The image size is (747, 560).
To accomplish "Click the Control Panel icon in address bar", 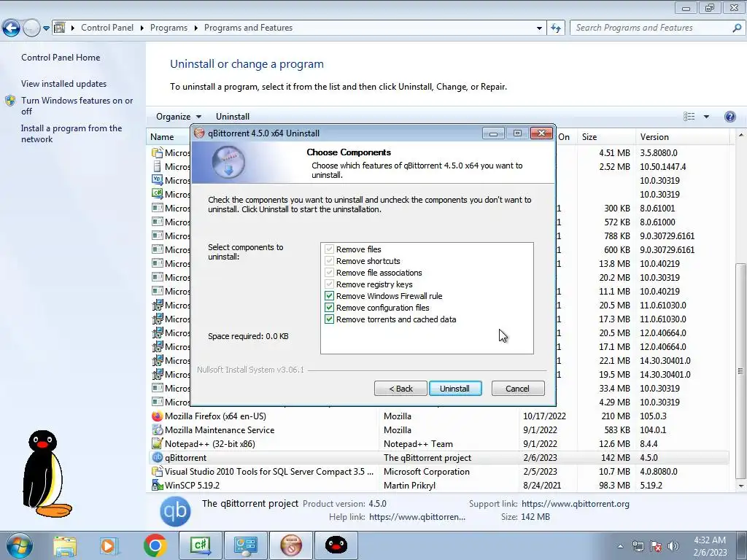I will pyautogui.click(x=60, y=28).
